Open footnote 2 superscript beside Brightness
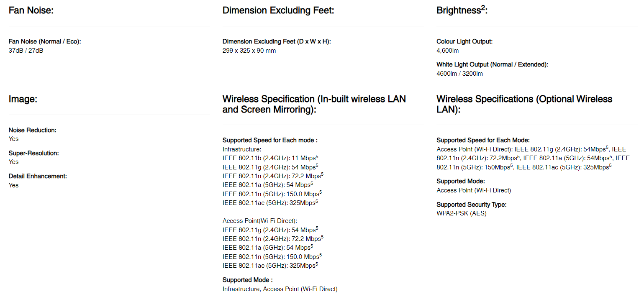Viewport: 644px width, 297px height. coord(483,7)
